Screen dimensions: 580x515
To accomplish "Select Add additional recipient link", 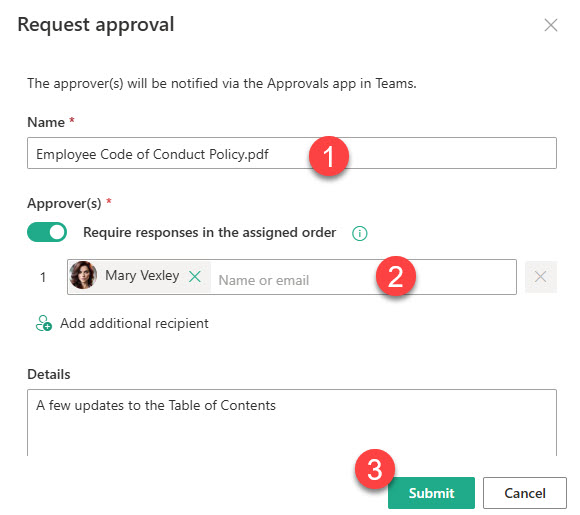I will click(x=134, y=323).
